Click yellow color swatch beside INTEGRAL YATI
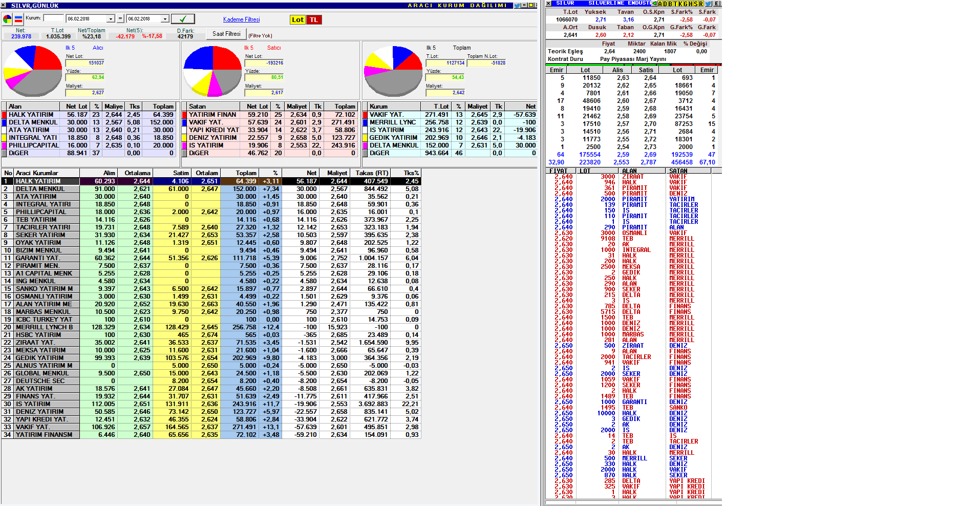Image resolution: width=980 pixels, height=506 pixels. 4,138
